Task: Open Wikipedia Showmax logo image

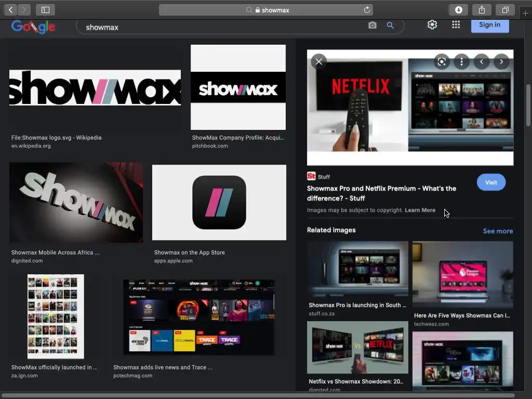Action: (95, 87)
